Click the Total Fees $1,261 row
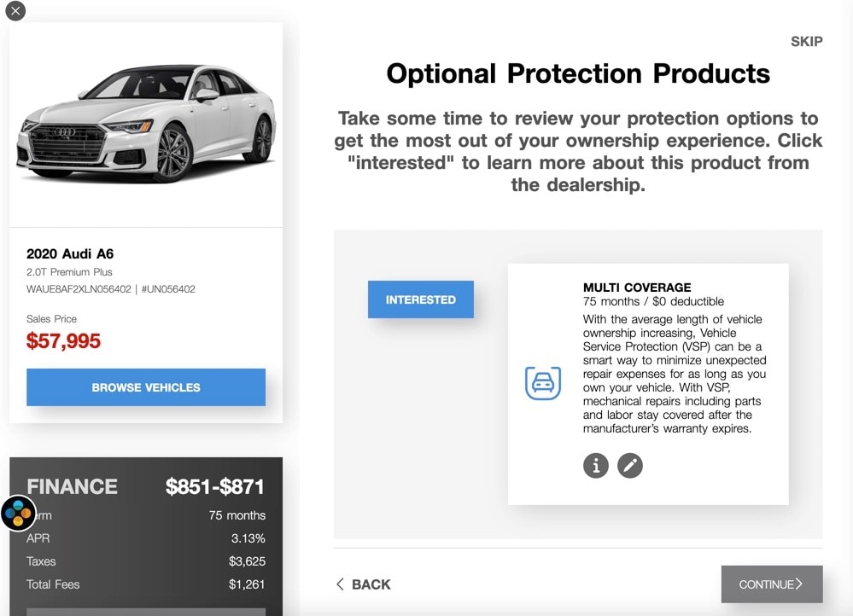 click(x=146, y=584)
